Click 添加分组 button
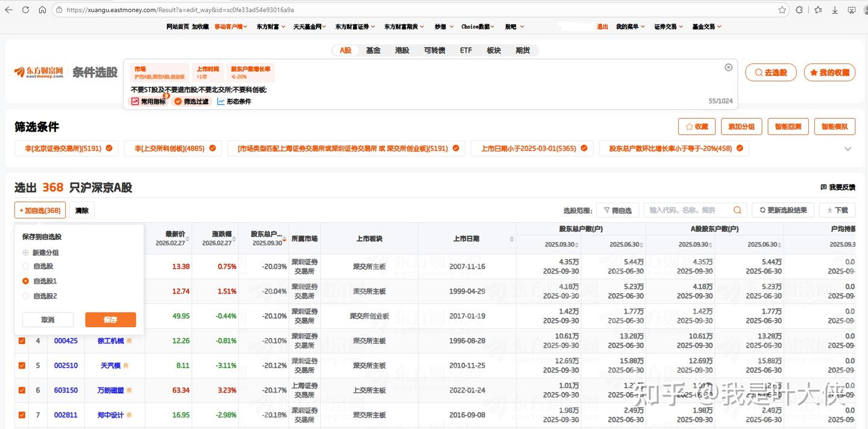The width and height of the screenshot is (868, 429). [x=741, y=126]
